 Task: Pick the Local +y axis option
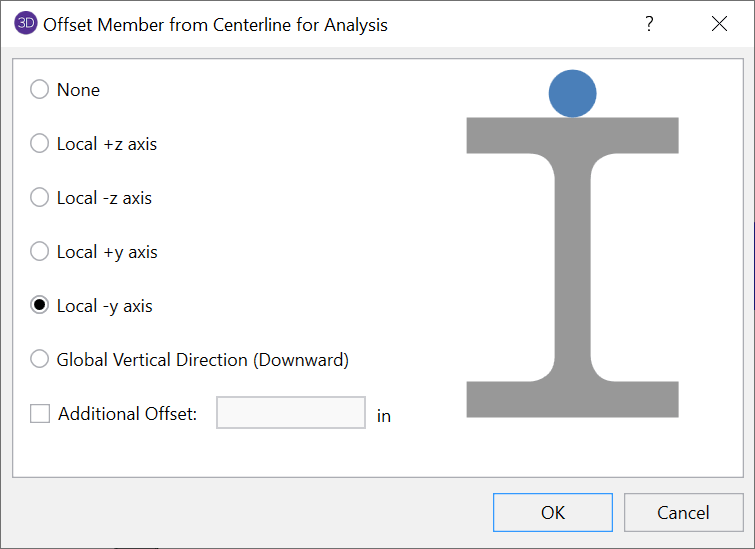point(40,252)
